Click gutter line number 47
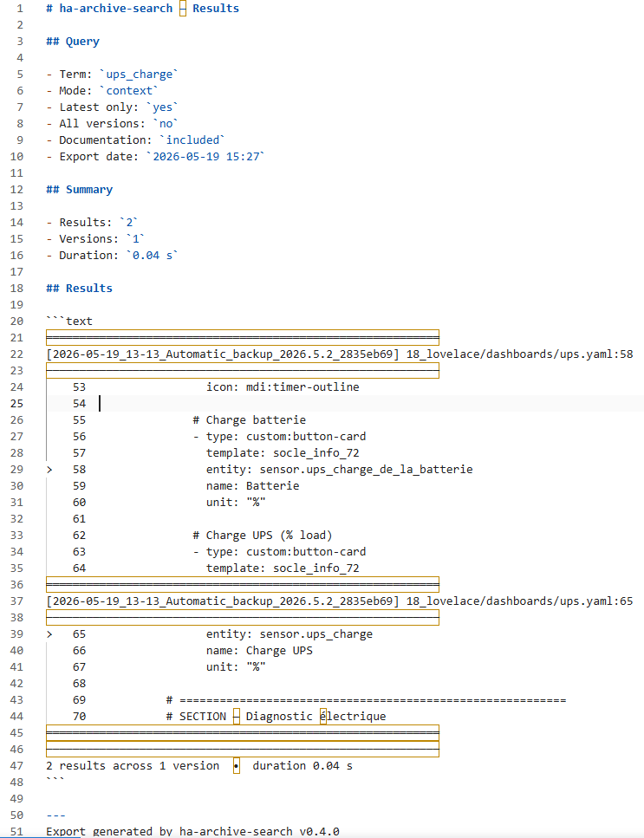This screenshot has width=644, height=838. pyautogui.click(x=16, y=766)
